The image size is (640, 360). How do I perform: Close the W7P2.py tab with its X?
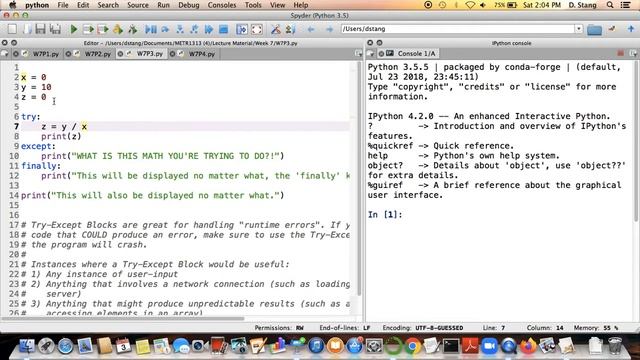click(x=68, y=53)
